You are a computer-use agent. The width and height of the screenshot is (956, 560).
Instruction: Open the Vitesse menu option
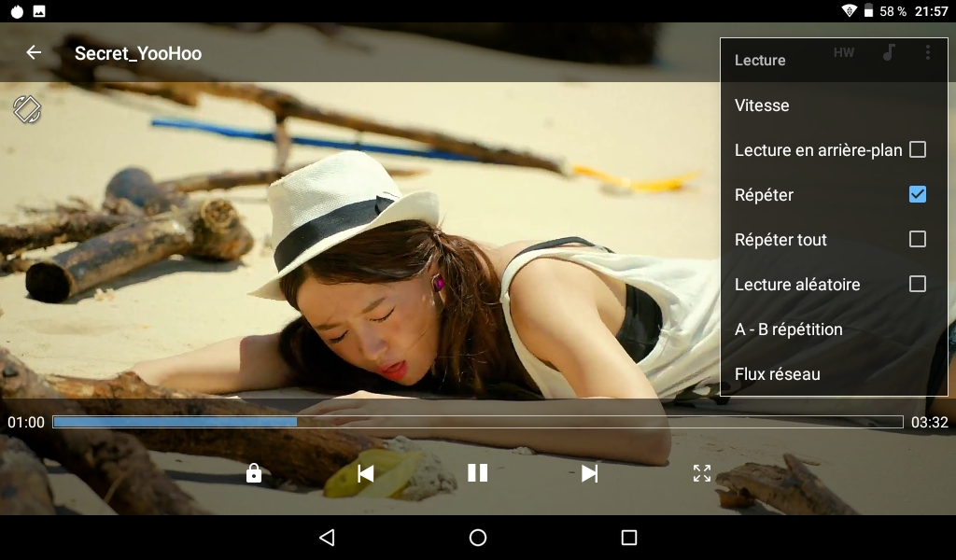click(x=762, y=105)
